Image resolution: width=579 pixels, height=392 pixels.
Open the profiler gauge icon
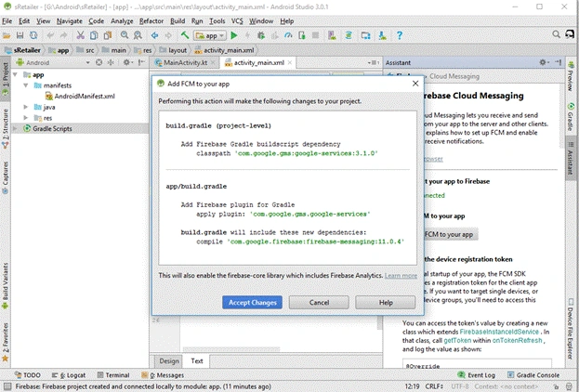(288, 35)
